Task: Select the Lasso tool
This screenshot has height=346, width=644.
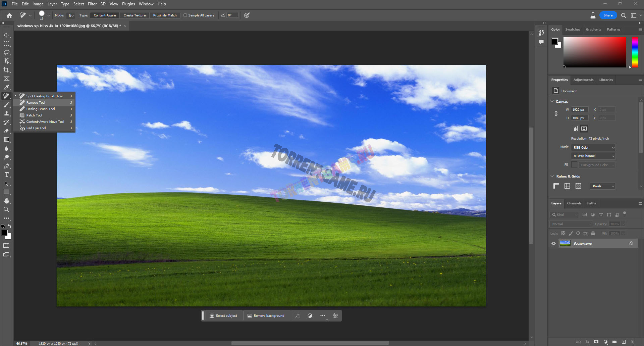Action: (x=6, y=52)
